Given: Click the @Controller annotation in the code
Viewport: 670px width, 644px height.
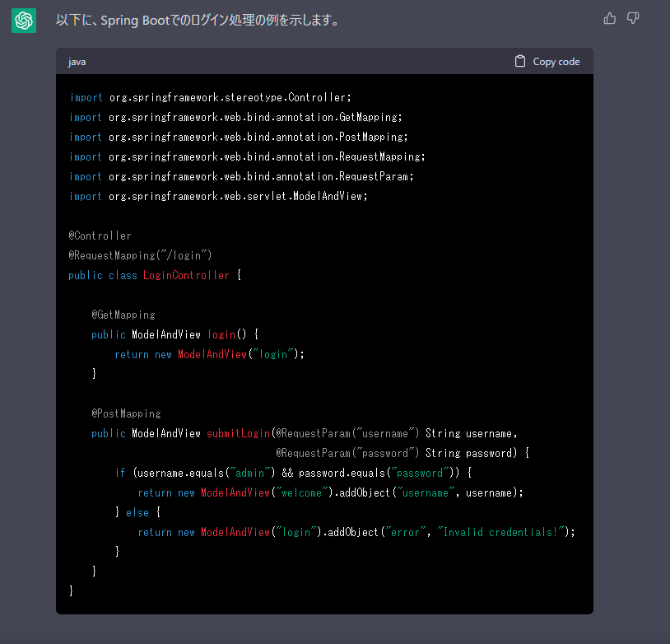Looking at the screenshot, I should [100, 236].
